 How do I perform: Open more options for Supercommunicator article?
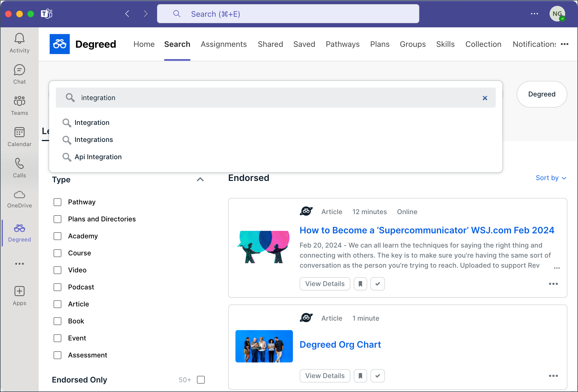pyautogui.click(x=553, y=284)
